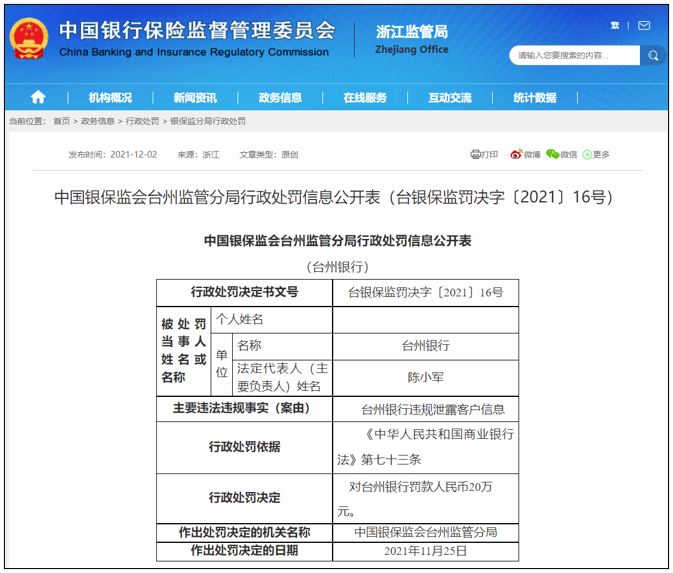Click the national emblem logo
673x573 pixels.
pyautogui.click(x=30, y=38)
